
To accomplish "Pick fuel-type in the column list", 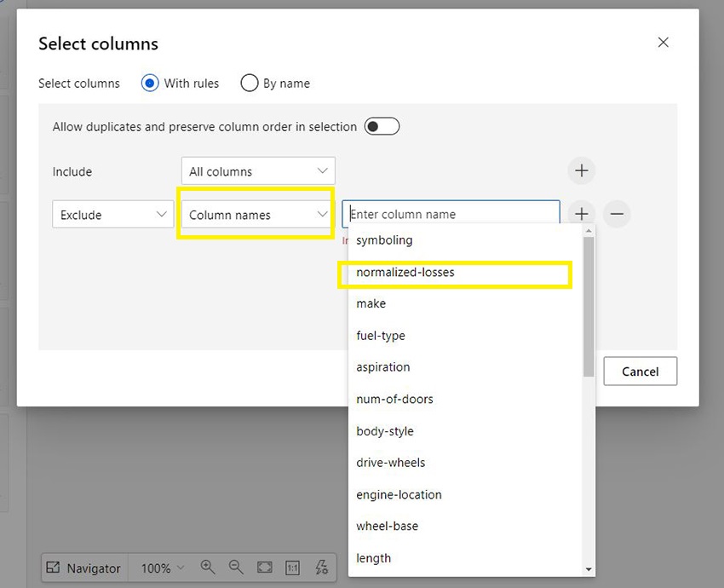I will pos(381,336).
